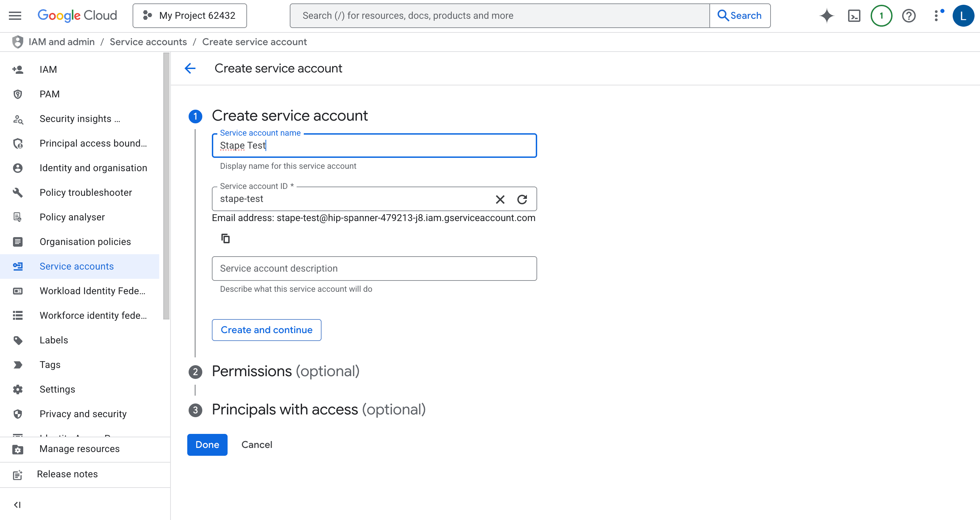Screen dimensions: 980x520
Task: Select the Policy troubleshooter wrench icon
Action: [17, 192]
